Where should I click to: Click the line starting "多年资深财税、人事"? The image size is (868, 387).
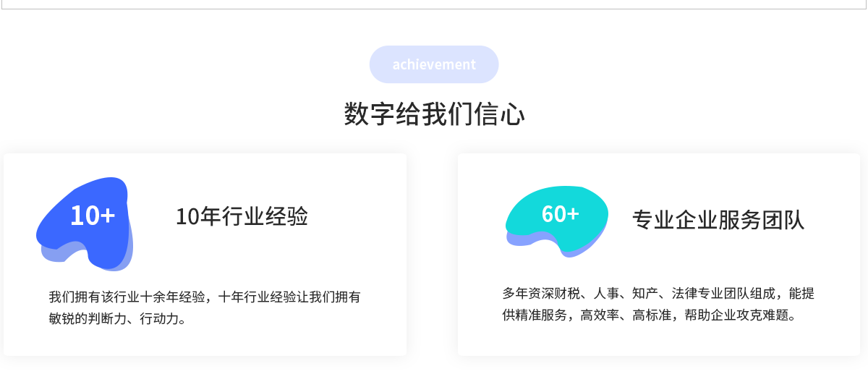coord(659,293)
